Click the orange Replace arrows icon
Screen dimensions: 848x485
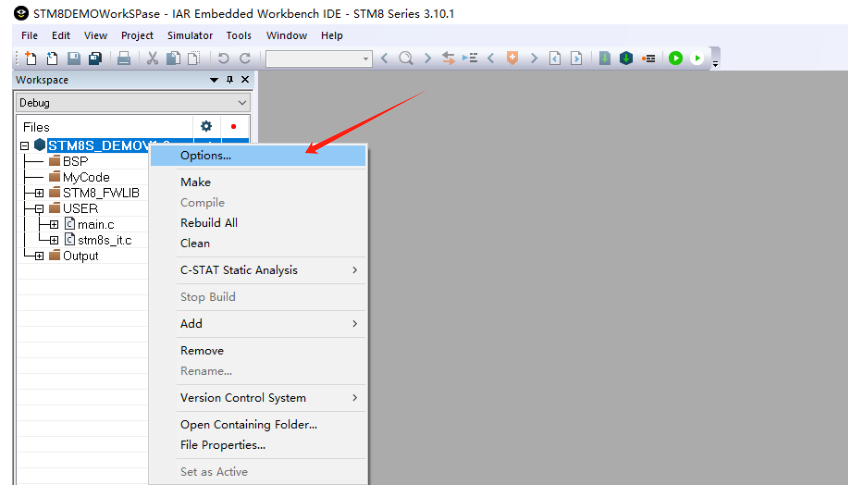click(448, 58)
